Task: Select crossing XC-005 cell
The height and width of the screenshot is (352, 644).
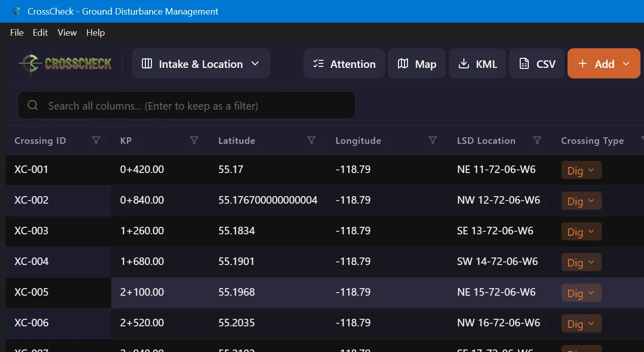Action: [58, 292]
